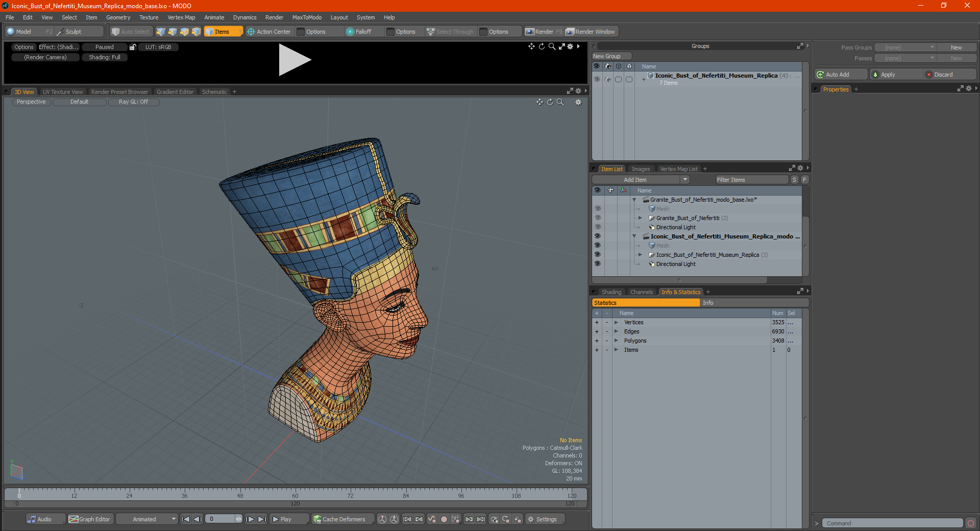The image size is (980, 531).
Task: Click the New pass group button
Action: (956, 47)
